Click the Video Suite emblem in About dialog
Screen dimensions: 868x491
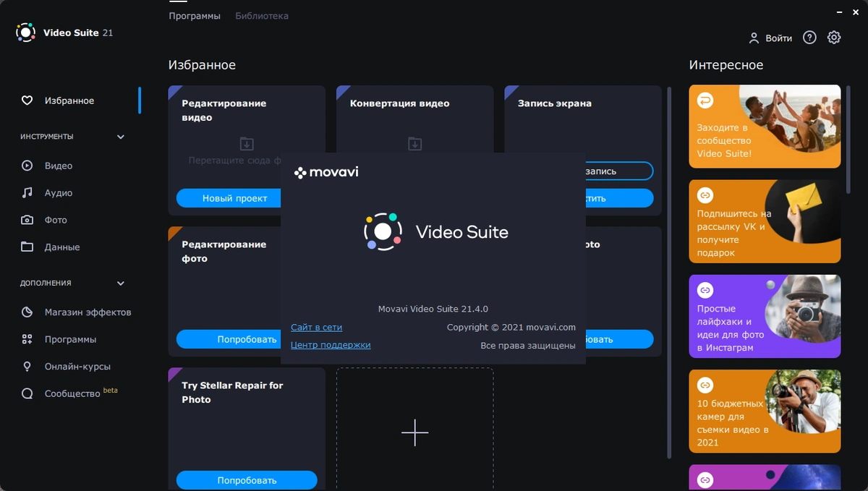click(383, 231)
